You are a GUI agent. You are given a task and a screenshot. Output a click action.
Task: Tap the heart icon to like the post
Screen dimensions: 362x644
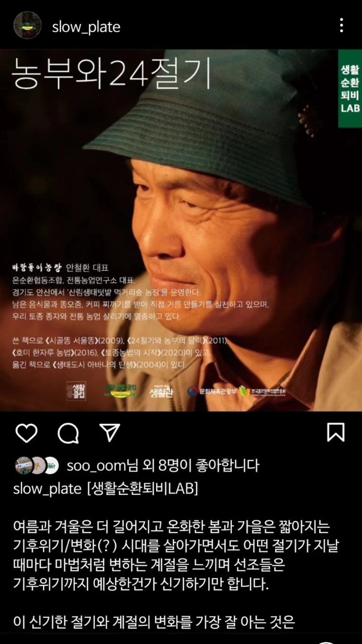[x=26, y=433]
